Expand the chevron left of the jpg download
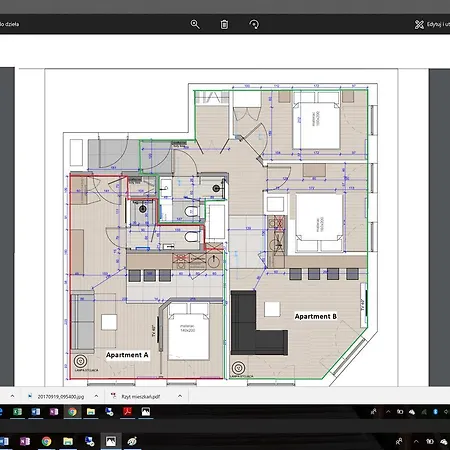This screenshot has height=450, width=450. (x=12, y=396)
